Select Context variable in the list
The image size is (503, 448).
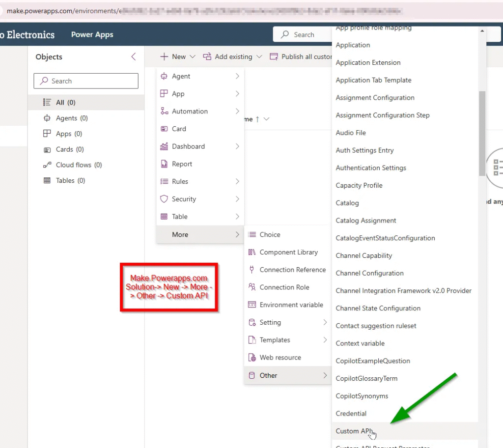[360, 343]
